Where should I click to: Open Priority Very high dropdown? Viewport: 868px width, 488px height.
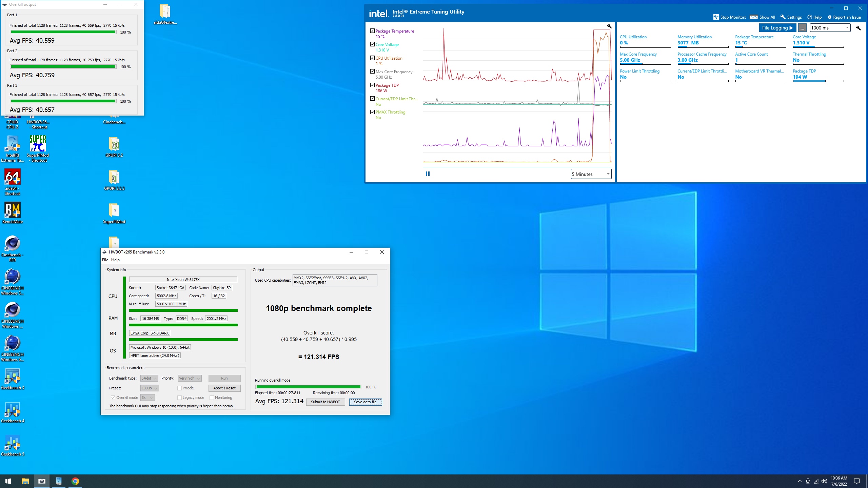(x=190, y=378)
